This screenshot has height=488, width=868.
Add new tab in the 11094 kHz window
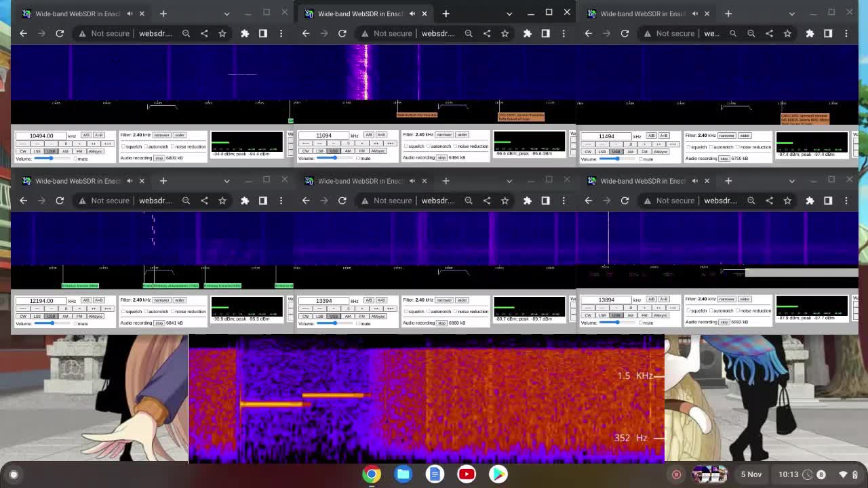446,14
